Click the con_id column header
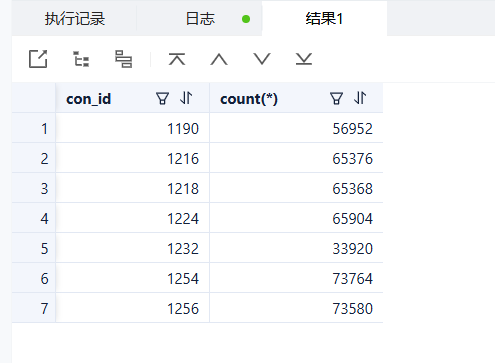 132,98
